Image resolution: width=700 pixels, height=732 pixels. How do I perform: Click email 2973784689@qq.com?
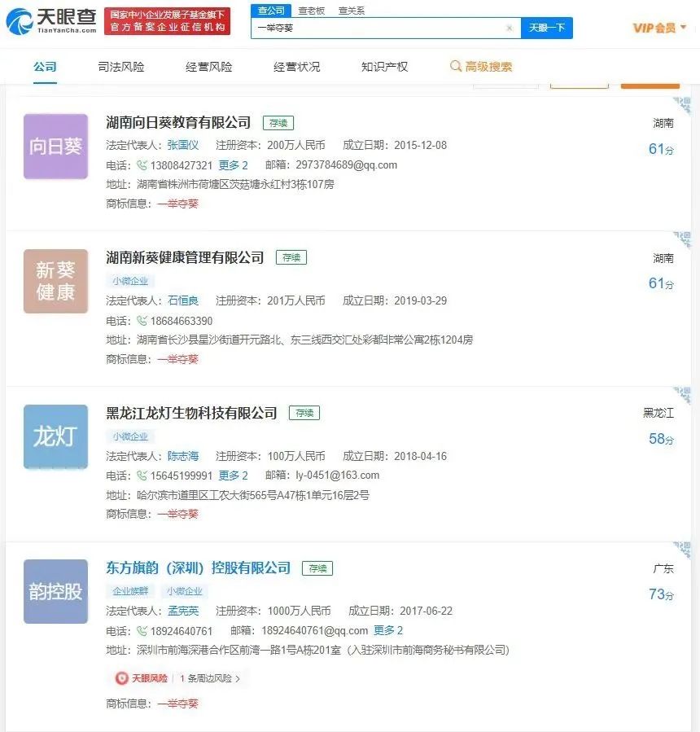346,164
